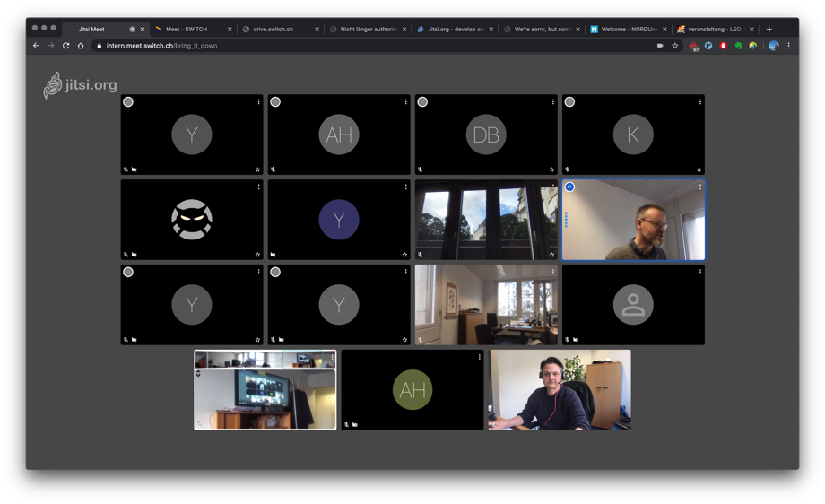The height and width of the screenshot is (504, 825).
Task: Open a new browser tab
Action: tap(769, 29)
